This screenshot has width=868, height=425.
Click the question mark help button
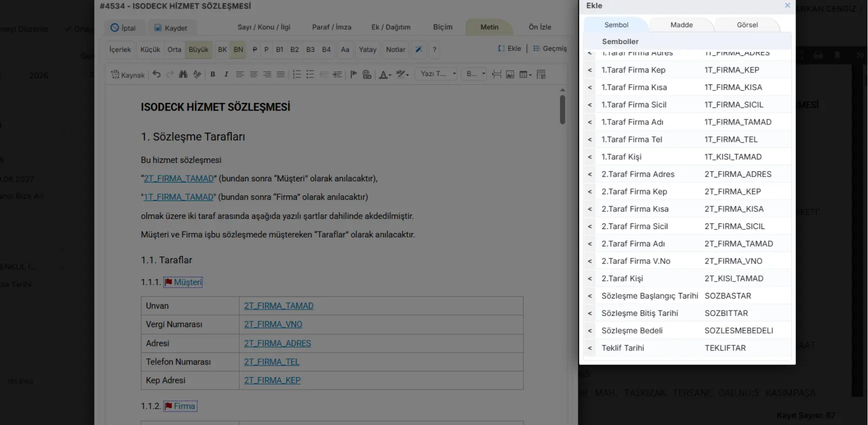pos(435,49)
